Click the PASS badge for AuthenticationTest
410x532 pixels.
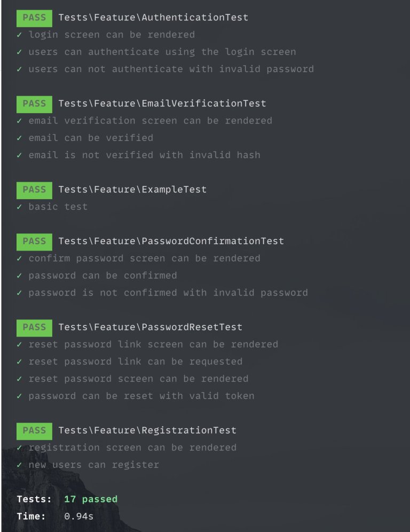(34, 18)
